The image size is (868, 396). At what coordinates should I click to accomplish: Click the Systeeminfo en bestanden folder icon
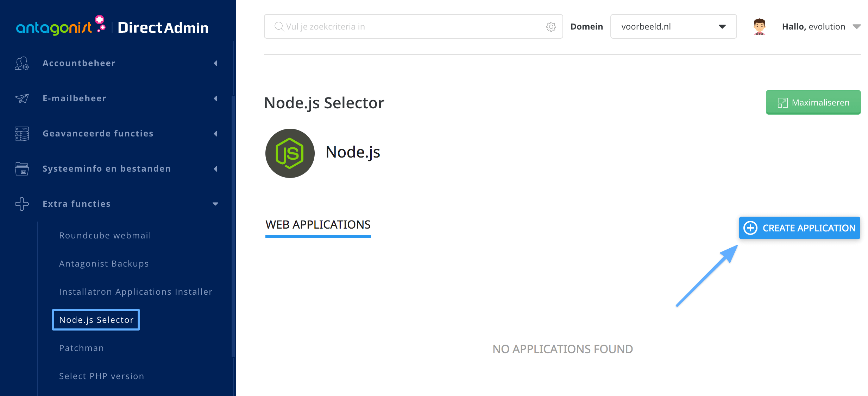pyautogui.click(x=22, y=169)
